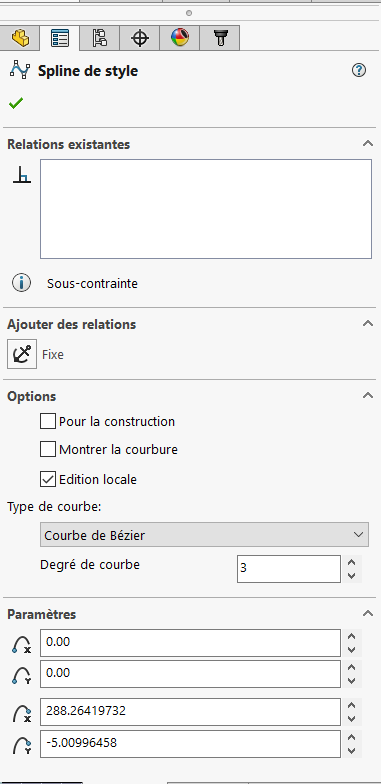This screenshot has height=784, width=381.
Task: Toggle Montrer la courbure checkbox
Action: 48,450
